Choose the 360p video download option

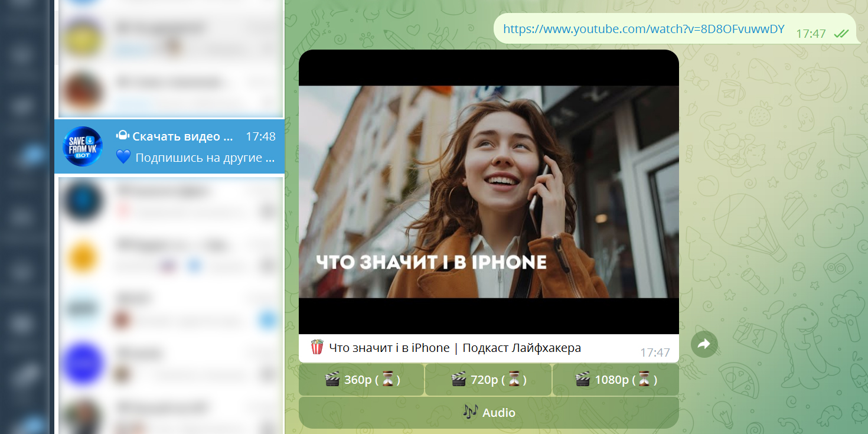point(361,380)
